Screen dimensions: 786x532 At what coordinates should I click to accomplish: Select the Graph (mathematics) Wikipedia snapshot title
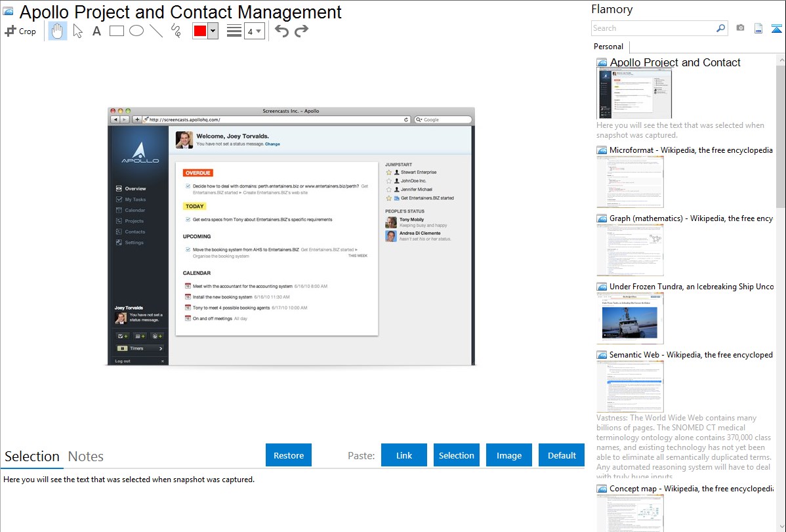(x=691, y=218)
